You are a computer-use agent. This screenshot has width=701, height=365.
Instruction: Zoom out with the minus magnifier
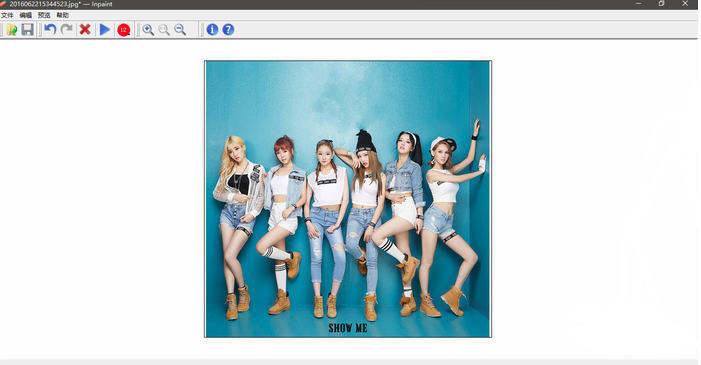click(180, 30)
